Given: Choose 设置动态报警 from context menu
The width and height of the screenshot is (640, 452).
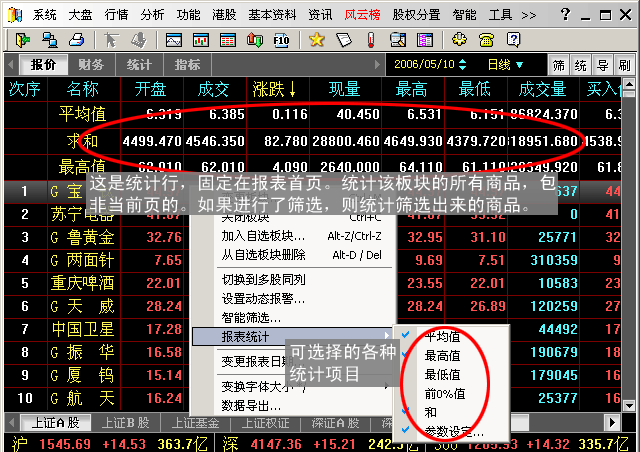Looking at the screenshot, I should click(x=302, y=299).
